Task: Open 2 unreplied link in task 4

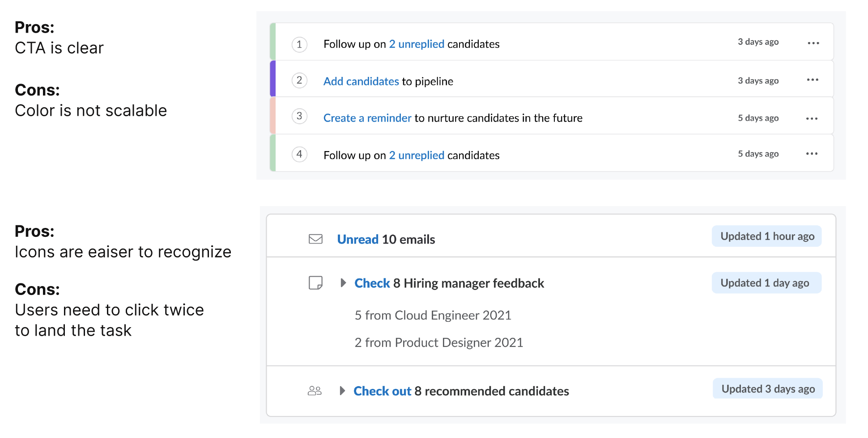Action: [x=416, y=156]
